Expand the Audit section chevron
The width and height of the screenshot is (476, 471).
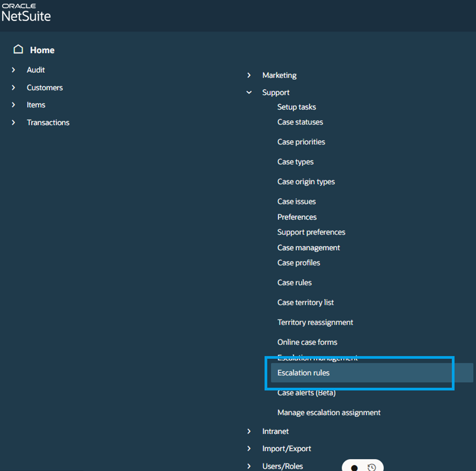pos(13,70)
